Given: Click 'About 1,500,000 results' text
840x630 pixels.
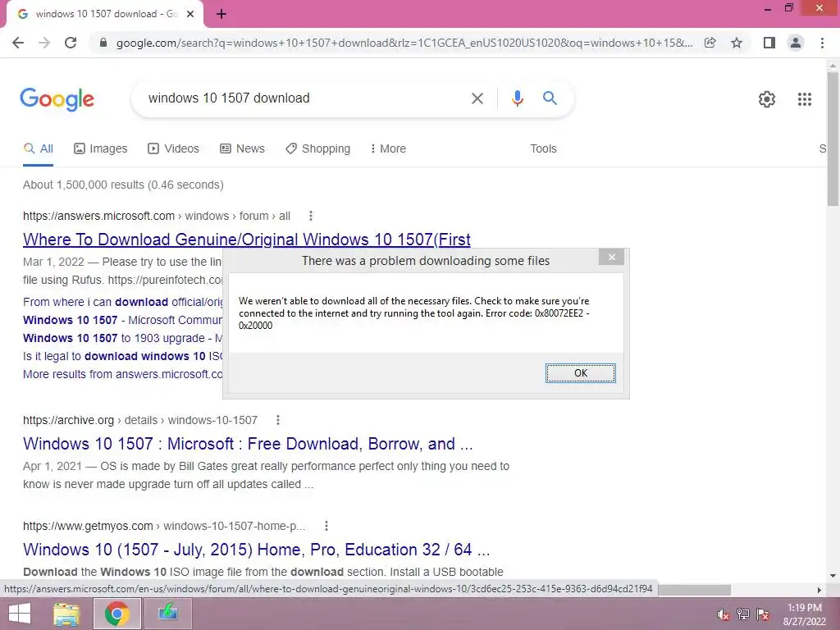Looking at the screenshot, I should coord(123,185).
